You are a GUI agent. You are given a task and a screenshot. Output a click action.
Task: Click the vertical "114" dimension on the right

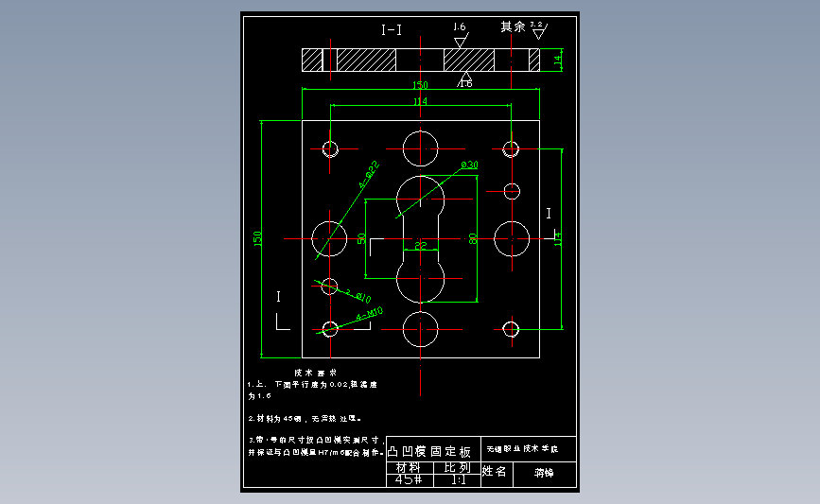click(x=557, y=239)
